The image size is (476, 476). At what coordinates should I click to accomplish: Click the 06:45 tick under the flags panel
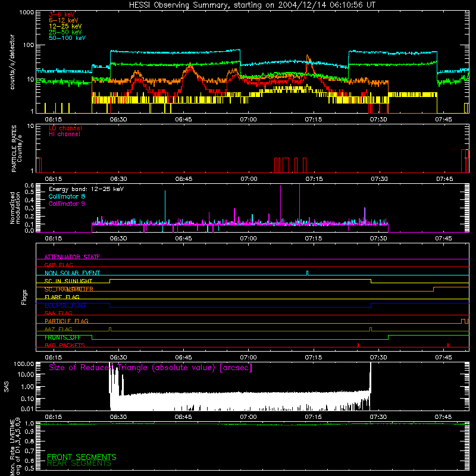[x=183, y=358]
